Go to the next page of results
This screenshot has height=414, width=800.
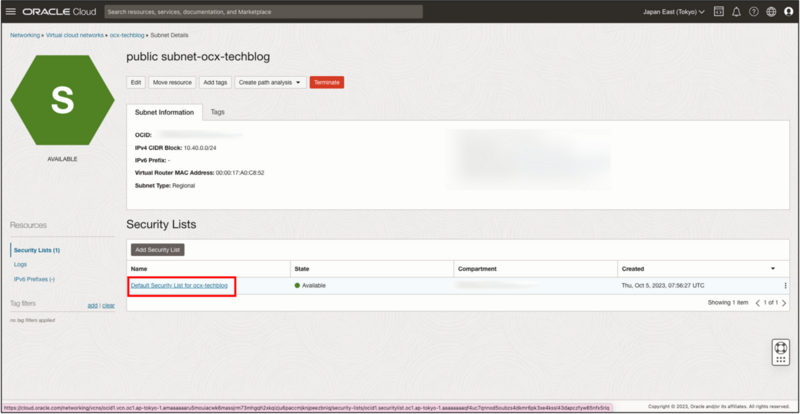click(x=784, y=303)
